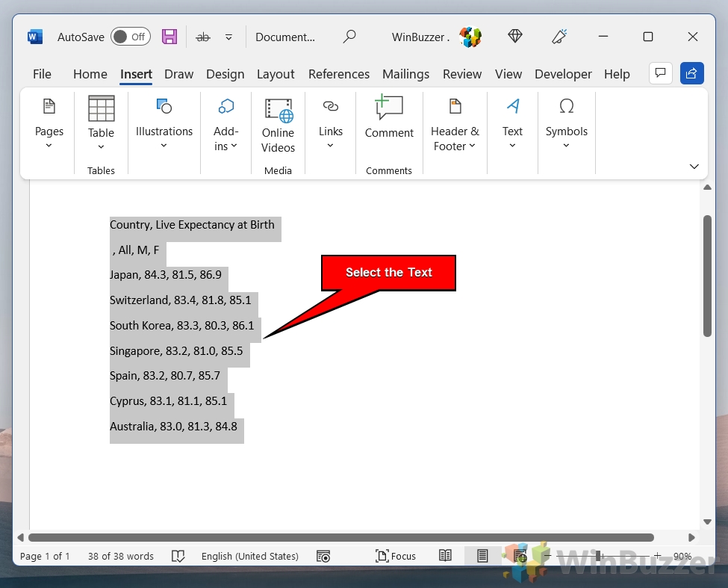The image size is (728, 588).
Task: Toggle the AutoSave switch
Action: [131, 37]
